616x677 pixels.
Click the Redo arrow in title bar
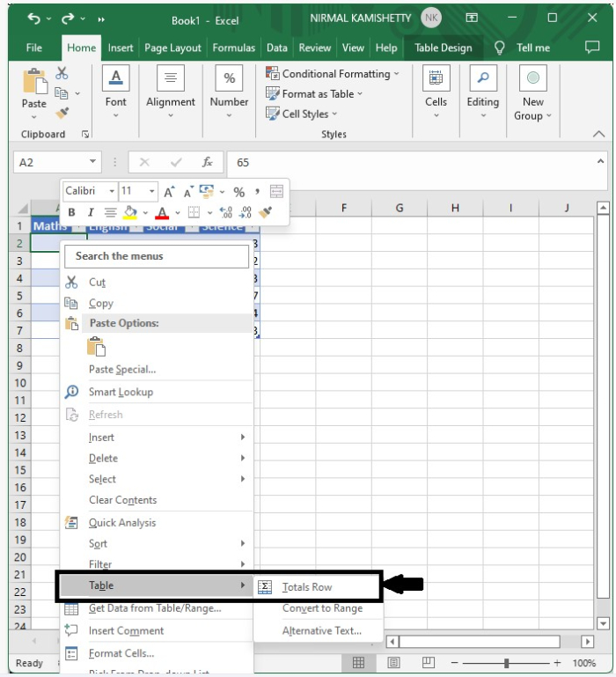point(68,19)
